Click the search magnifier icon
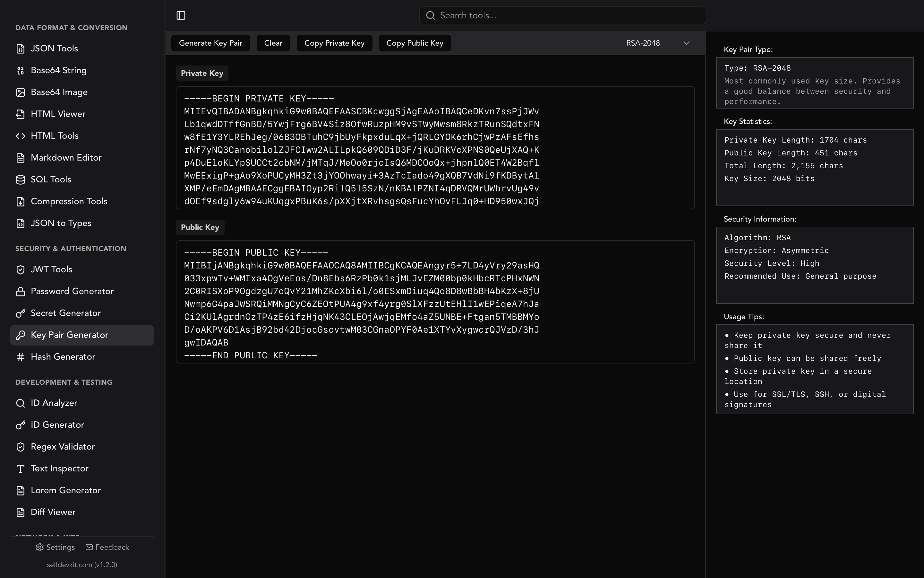This screenshot has width=924, height=578. pyautogui.click(x=430, y=15)
